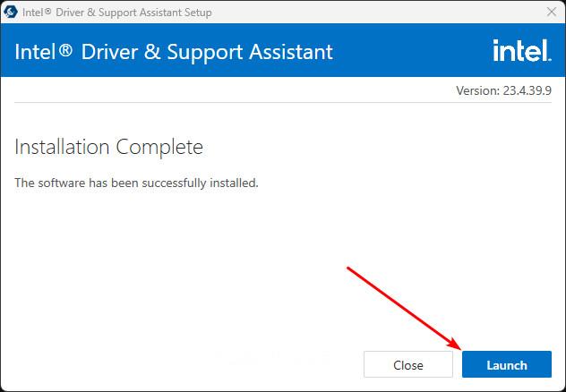Click the Close button beside Launch

click(407, 364)
